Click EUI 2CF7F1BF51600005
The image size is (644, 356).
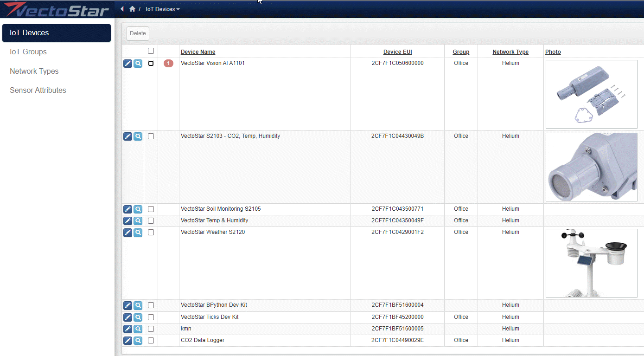[397, 329]
